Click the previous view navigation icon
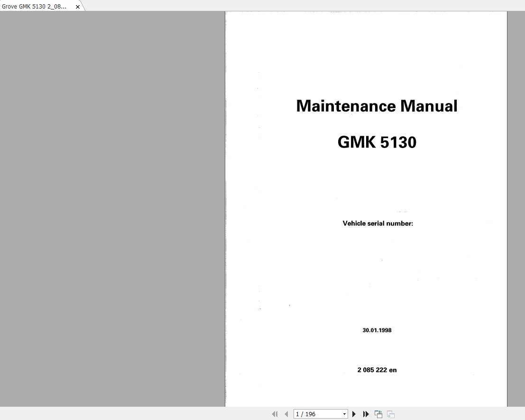This screenshot has width=525, height=420. coord(378,414)
